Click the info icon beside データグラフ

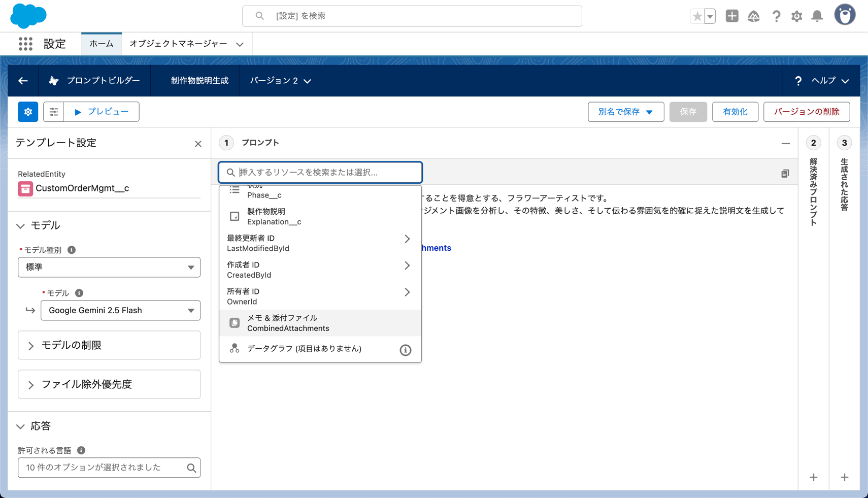(x=405, y=350)
